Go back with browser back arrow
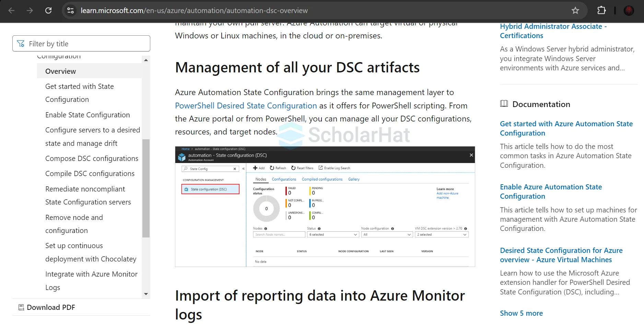The width and height of the screenshot is (644, 326). point(11,11)
